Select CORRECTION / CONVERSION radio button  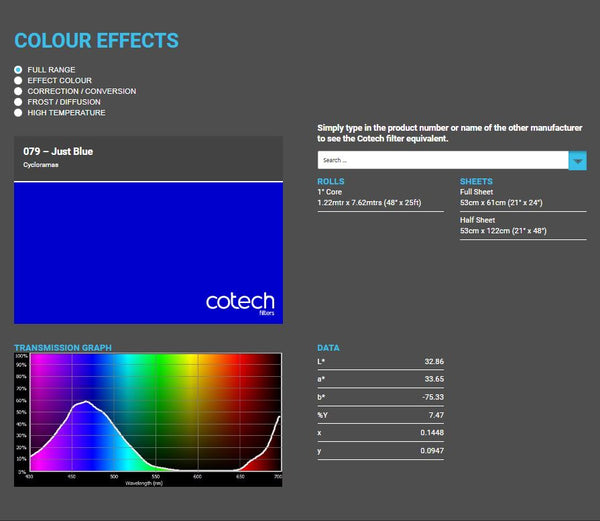tap(18, 91)
